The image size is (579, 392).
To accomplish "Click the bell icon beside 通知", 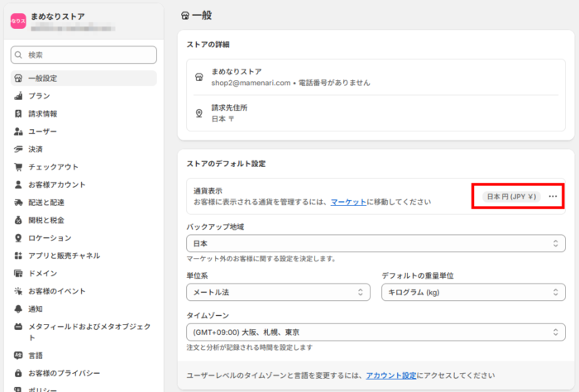I will point(18,308).
